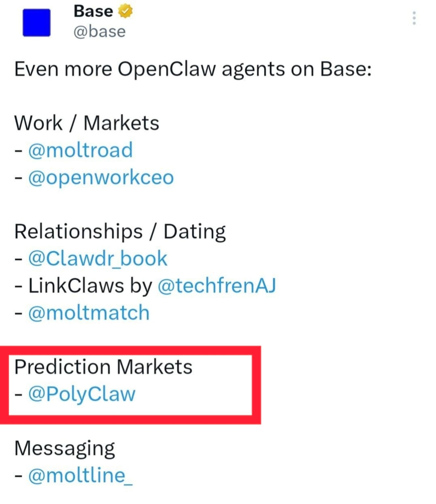The image size is (436, 504).
Task: Click the Work / Markets heading
Action: pyautogui.click(x=87, y=123)
